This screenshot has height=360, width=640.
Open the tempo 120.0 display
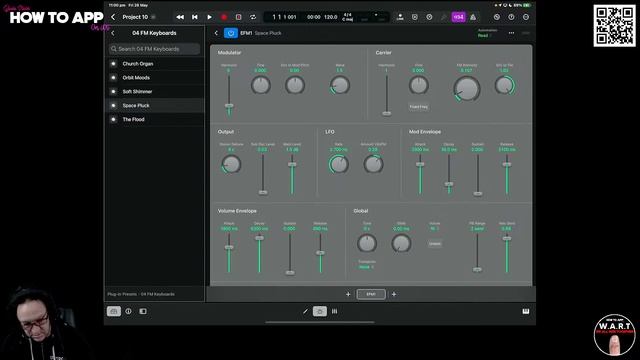[x=331, y=17]
